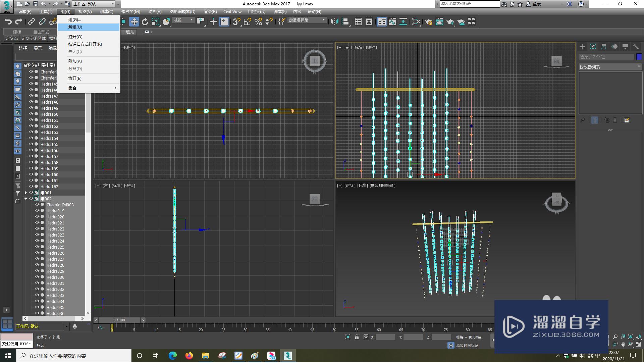Toggle visibility of Hedra160
The image size is (644, 363).
click(x=31, y=174)
